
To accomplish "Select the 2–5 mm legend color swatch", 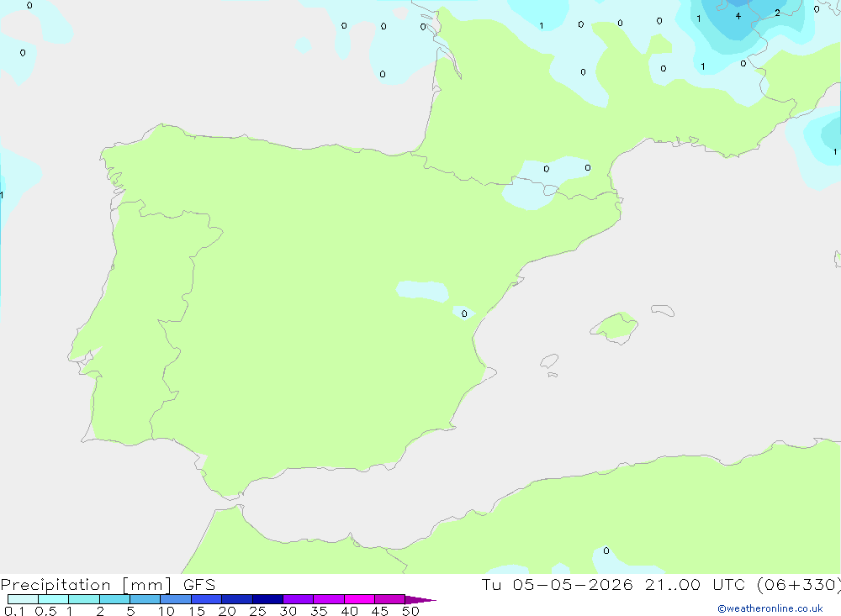I will point(114,599).
